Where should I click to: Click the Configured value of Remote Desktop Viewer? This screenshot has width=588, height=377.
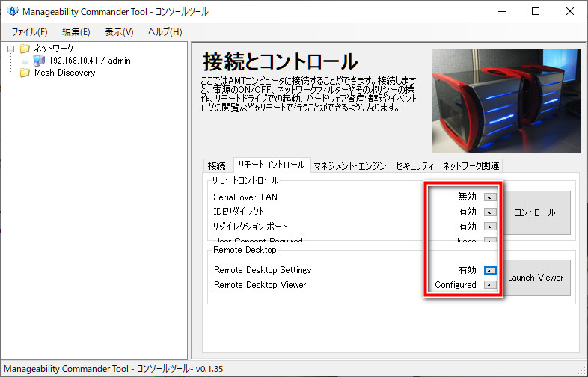(x=456, y=285)
